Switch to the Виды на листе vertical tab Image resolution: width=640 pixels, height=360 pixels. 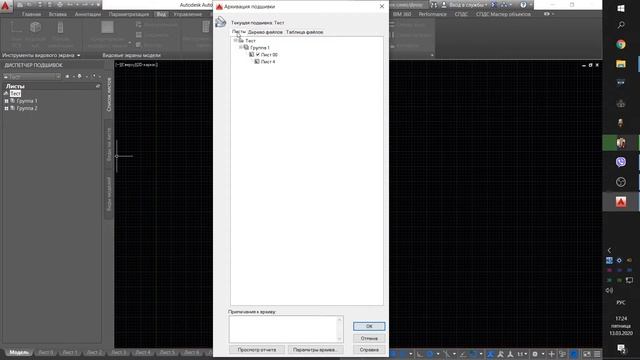coord(109,145)
